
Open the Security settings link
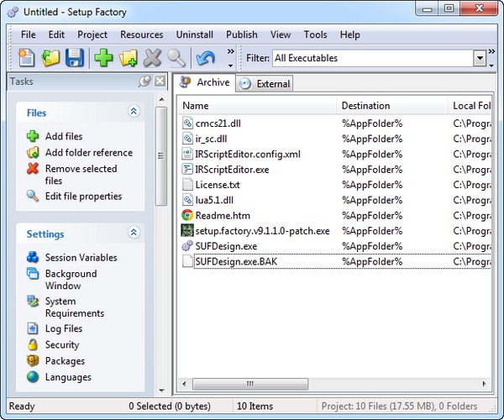coord(62,345)
